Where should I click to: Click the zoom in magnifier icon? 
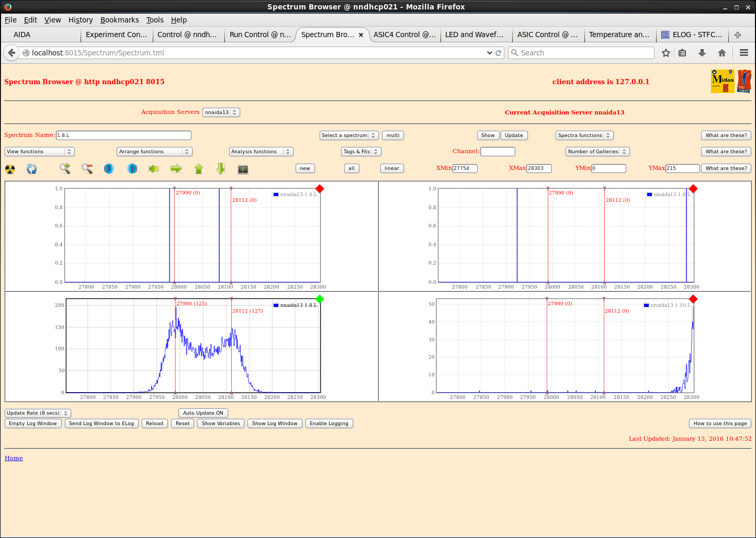pos(65,168)
